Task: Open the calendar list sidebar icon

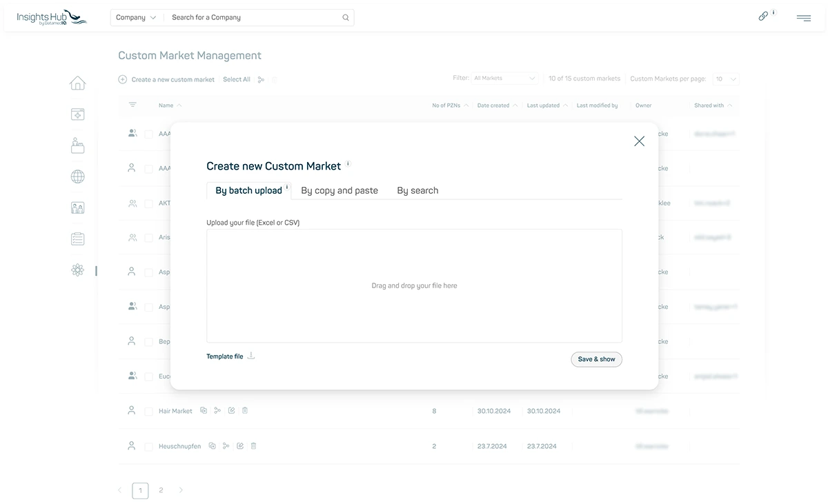Action: pyautogui.click(x=78, y=239)
